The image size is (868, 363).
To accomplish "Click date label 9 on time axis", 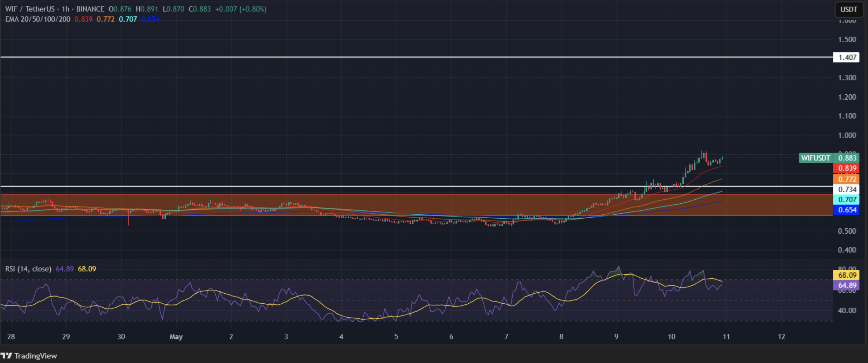I will click(x=616, y=337).
